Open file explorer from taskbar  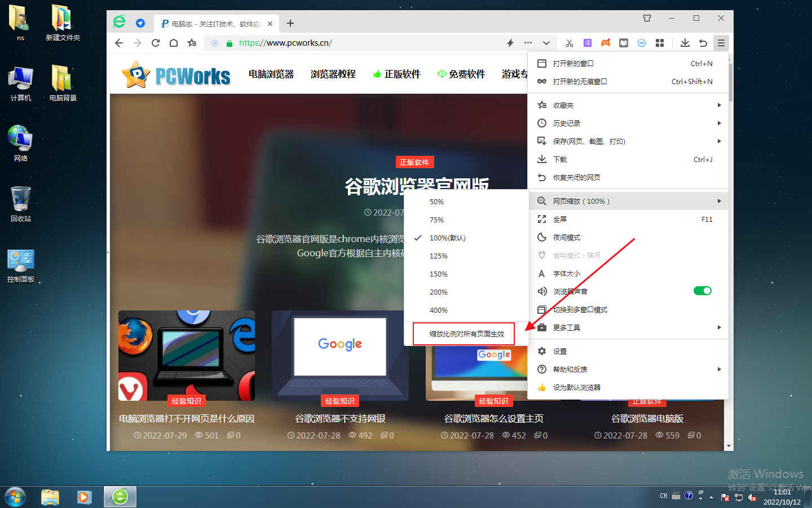point(50,497)
